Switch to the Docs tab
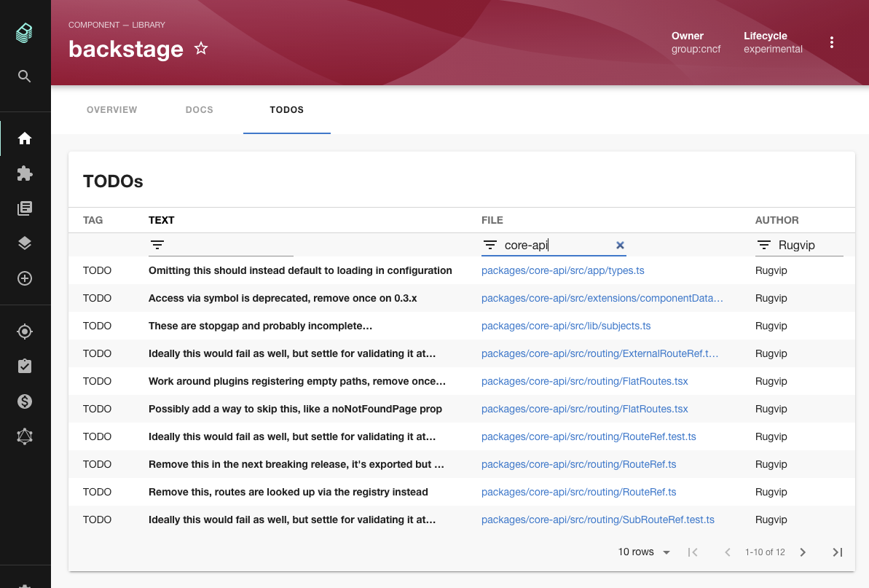Screen dimensions: 869x588 click(x=200, y=110)
